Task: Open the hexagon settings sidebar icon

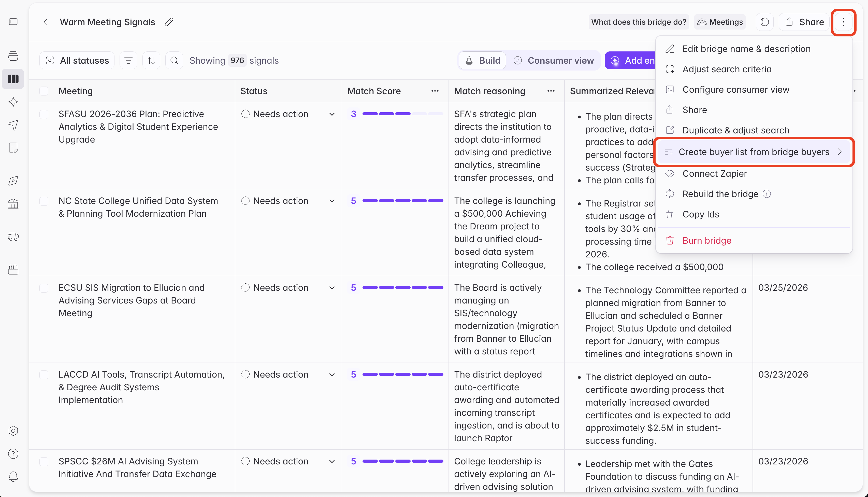Action: tap(13, 431)
